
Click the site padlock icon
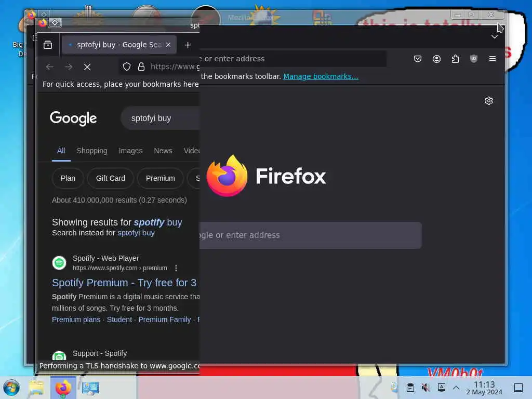pyautogui.click(x=141, y=66)
